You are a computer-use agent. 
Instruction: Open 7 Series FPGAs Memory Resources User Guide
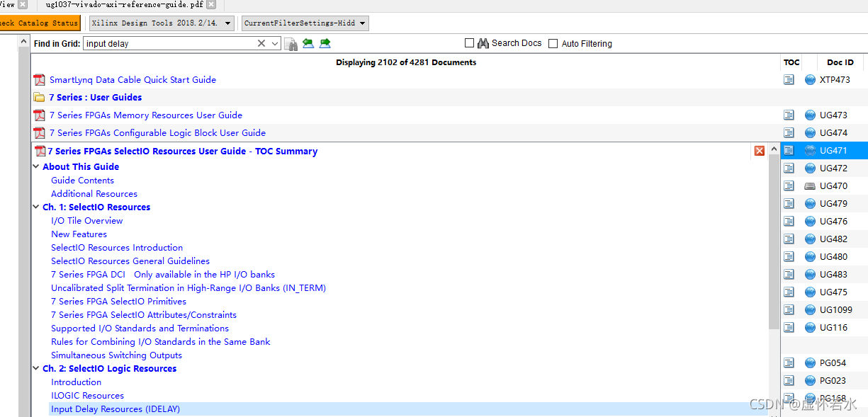point(146,115)
